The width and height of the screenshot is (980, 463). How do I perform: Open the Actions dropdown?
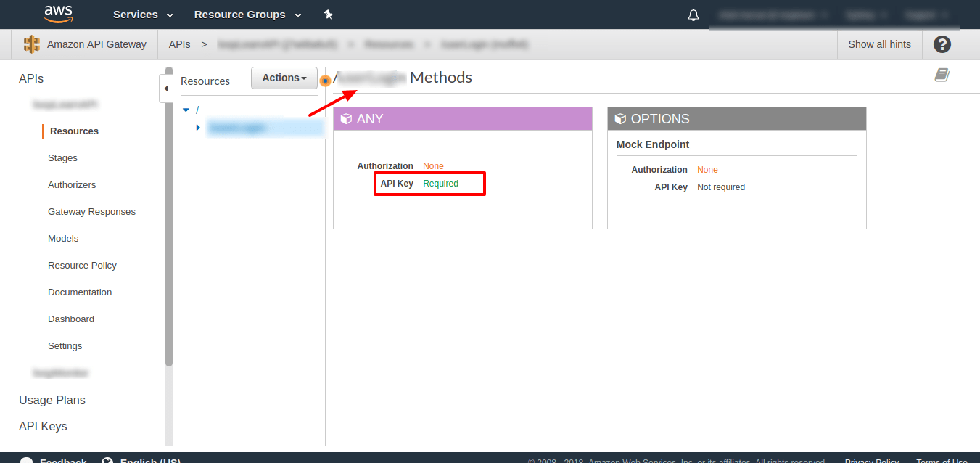coord(284,78)
